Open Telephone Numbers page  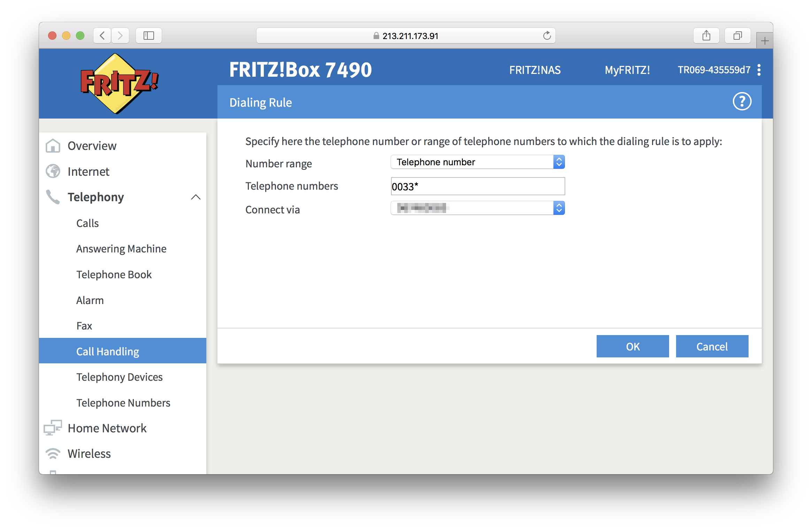click(123, 403)
